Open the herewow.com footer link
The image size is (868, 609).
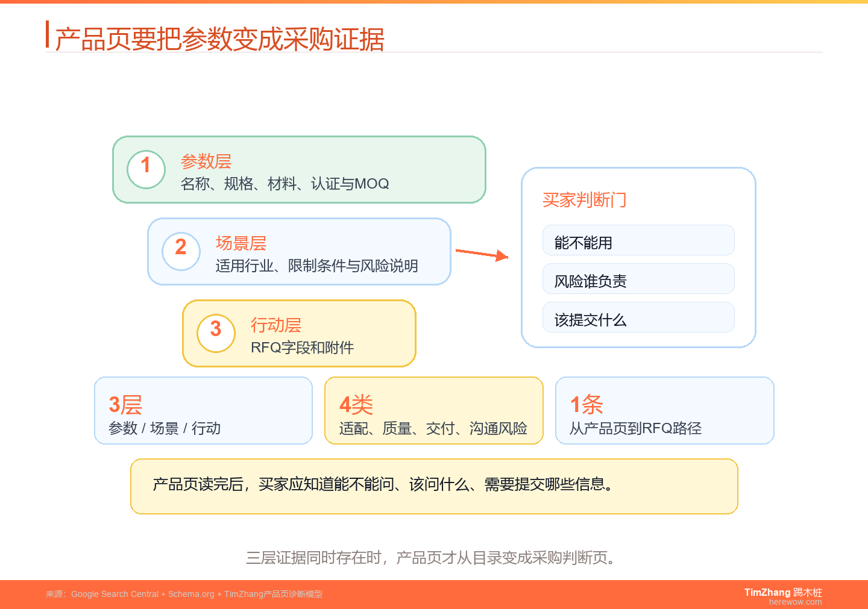click(x=795, y=602)
